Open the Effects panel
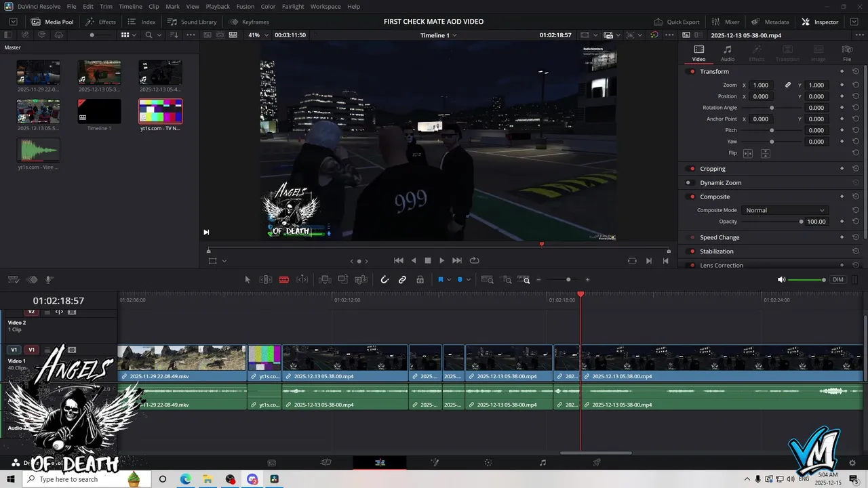Image resolution: width=868 pixels, height=488 pixels. pos(100,22)
